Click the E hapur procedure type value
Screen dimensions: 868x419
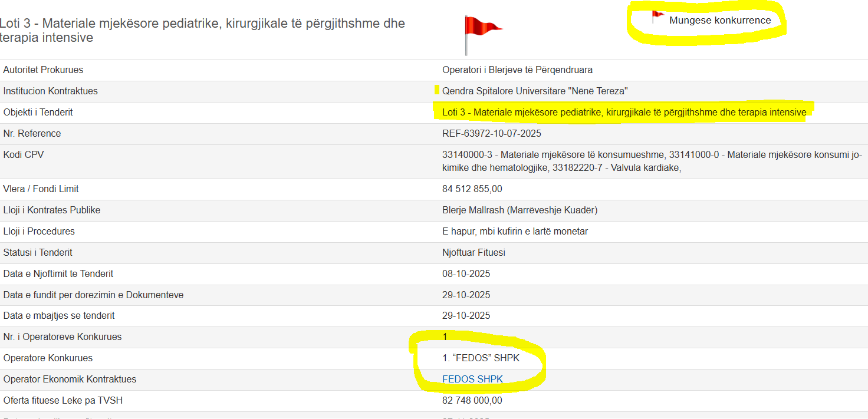point(515,232)
